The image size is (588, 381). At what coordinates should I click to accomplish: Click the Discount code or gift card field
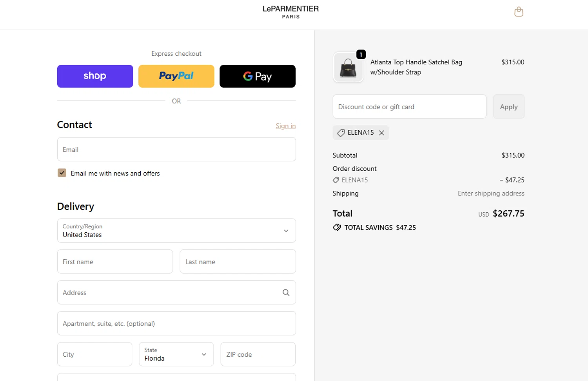410,106
